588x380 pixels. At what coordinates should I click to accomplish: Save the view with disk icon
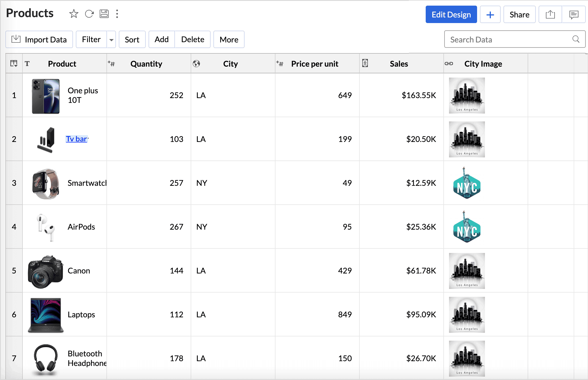click(x=104, y=14)
